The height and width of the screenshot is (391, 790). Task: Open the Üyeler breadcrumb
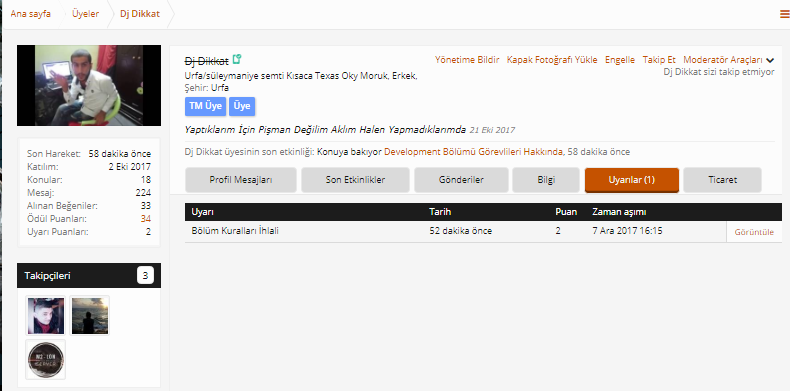point(85,14)
